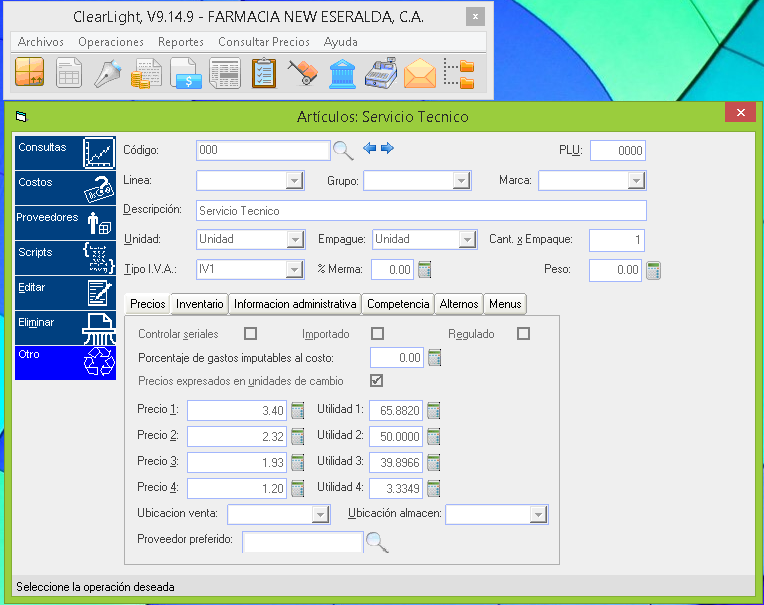Click the Descripción text field

tap(421, 211)
